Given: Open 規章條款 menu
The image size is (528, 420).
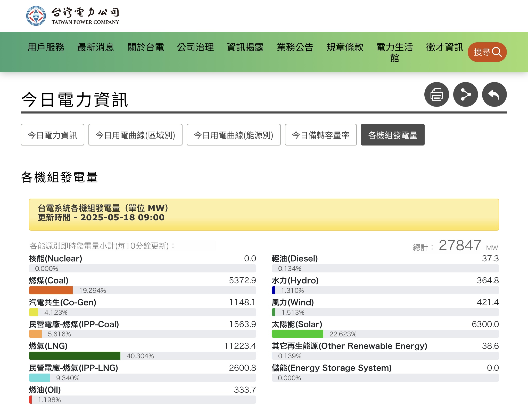Looking at the screenshot, I should coord(345,47).
